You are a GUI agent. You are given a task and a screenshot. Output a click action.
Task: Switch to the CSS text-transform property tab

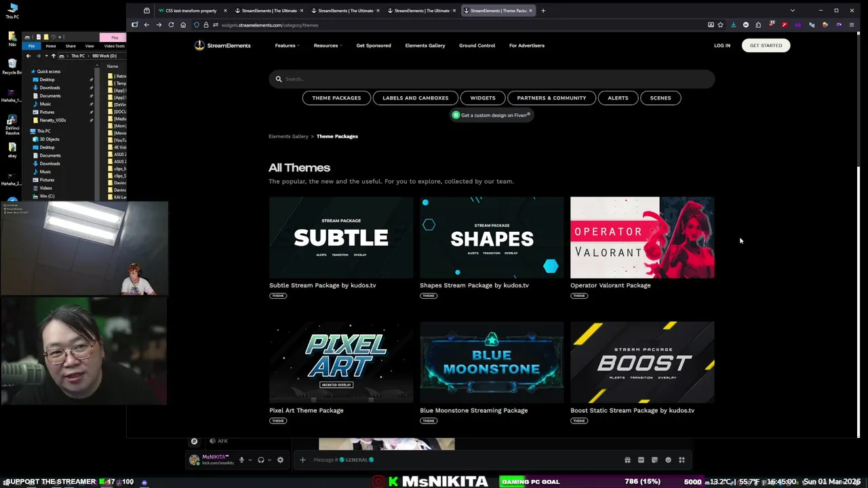[x=191, y=11]
